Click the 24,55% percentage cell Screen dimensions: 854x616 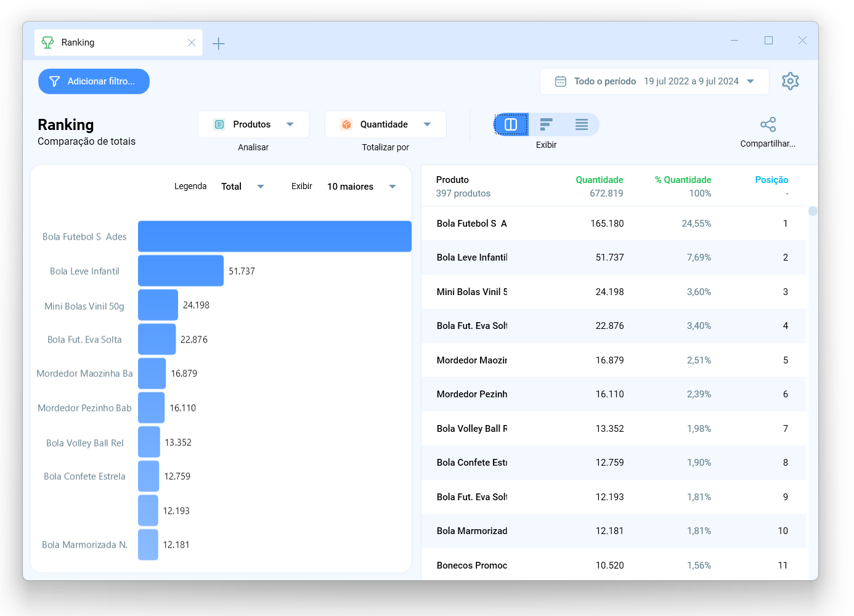pos(696,224)
